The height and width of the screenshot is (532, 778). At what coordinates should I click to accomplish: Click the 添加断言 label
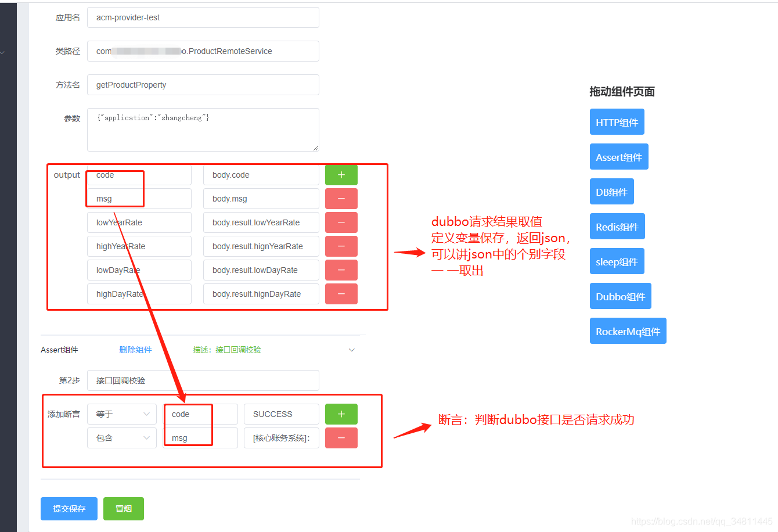64,414
